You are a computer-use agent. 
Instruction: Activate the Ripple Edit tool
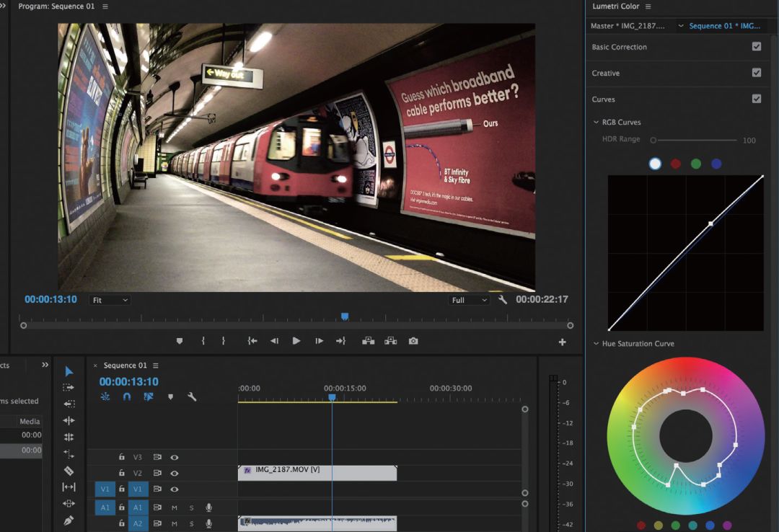click(x=69, y=421)
